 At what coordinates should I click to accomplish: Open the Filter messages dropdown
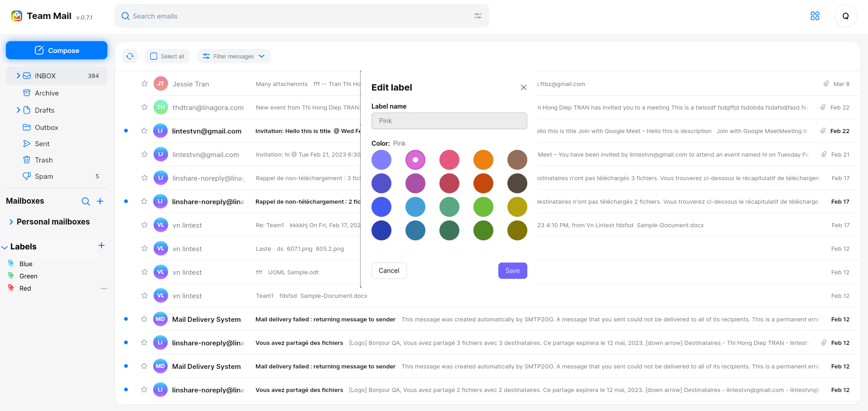234,56
